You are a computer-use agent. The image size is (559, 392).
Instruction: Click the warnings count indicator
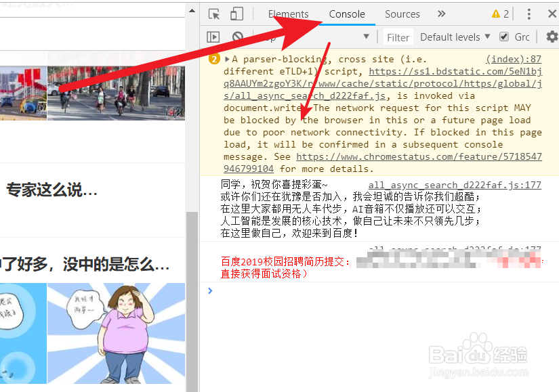click(500, 14)
